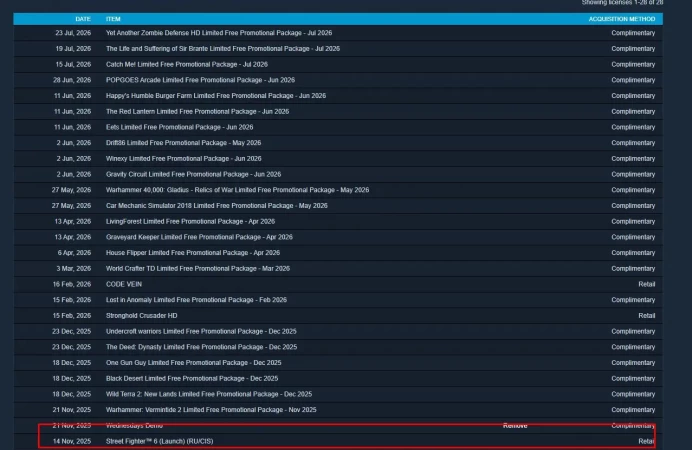692x450 pixels.
Task: Select the Winexy Limited Free Promotional Package
Action: [x=184, y=158]
